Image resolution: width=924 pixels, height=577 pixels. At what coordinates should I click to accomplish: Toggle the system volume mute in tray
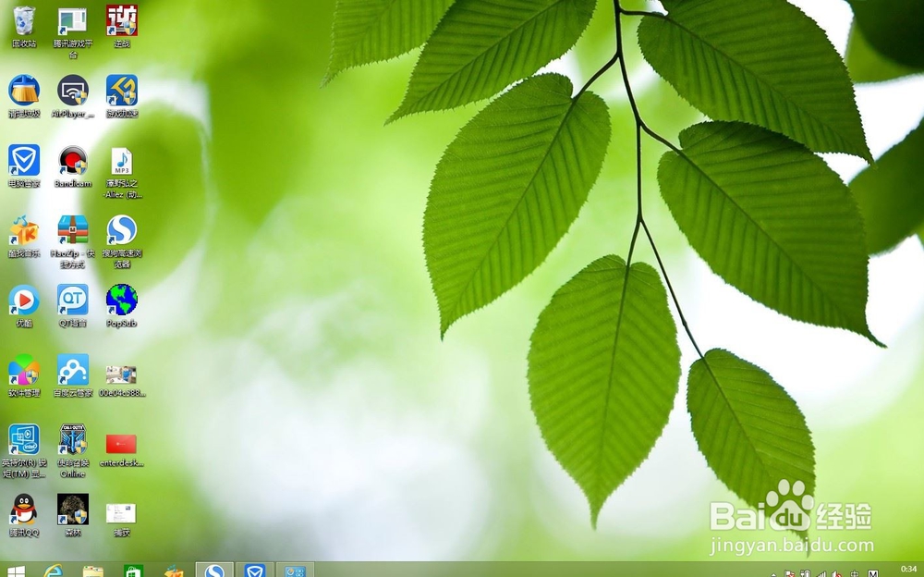(835, 571)
